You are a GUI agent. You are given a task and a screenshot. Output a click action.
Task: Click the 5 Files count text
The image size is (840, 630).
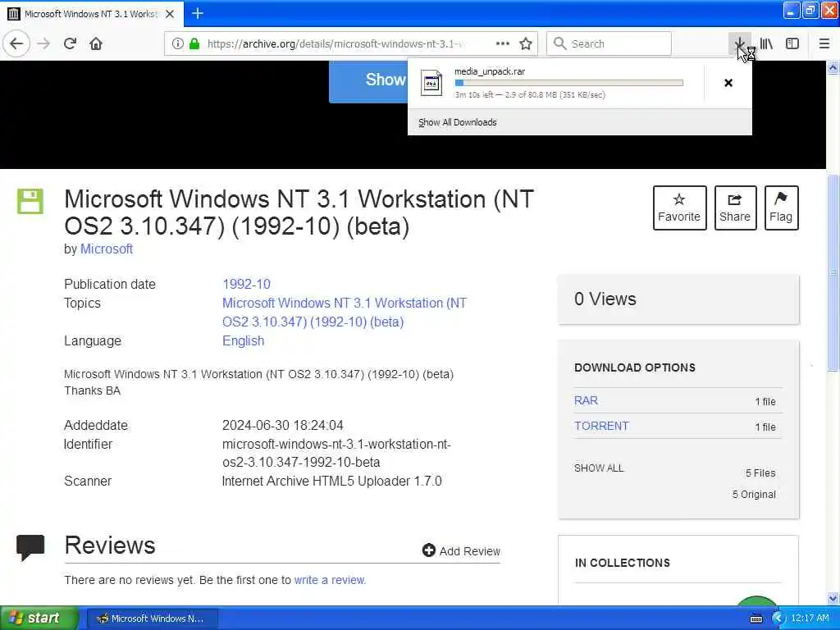760,473
